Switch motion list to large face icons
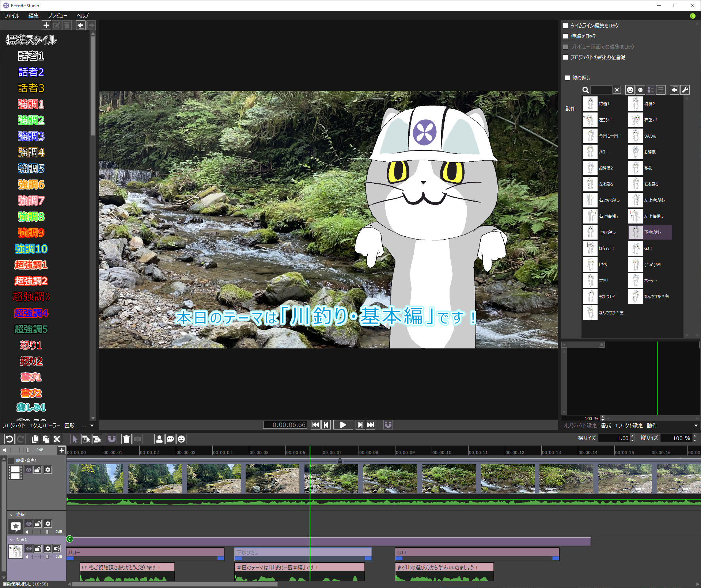Screen dimensions: 701x588 (x=630, y=90)
